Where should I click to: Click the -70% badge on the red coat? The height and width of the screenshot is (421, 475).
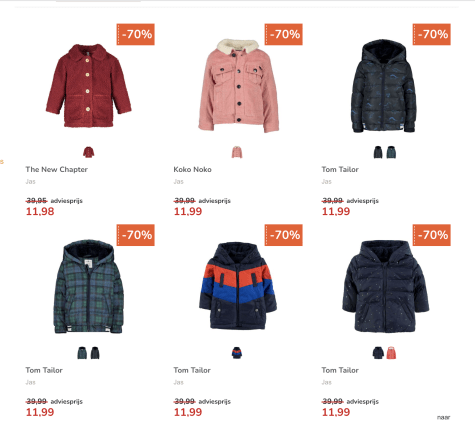tap(135, 34)
